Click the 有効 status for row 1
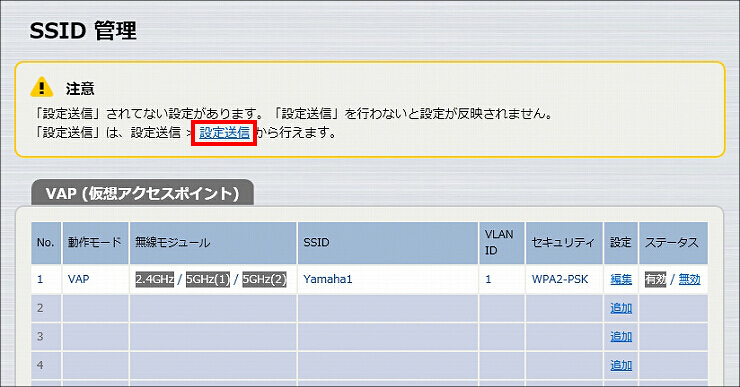740x387 pixels. 656,279
